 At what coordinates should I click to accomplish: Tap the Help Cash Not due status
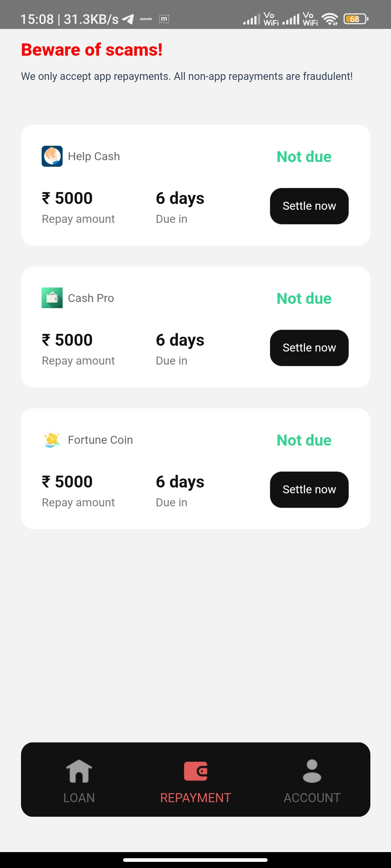tap(304, 157)
